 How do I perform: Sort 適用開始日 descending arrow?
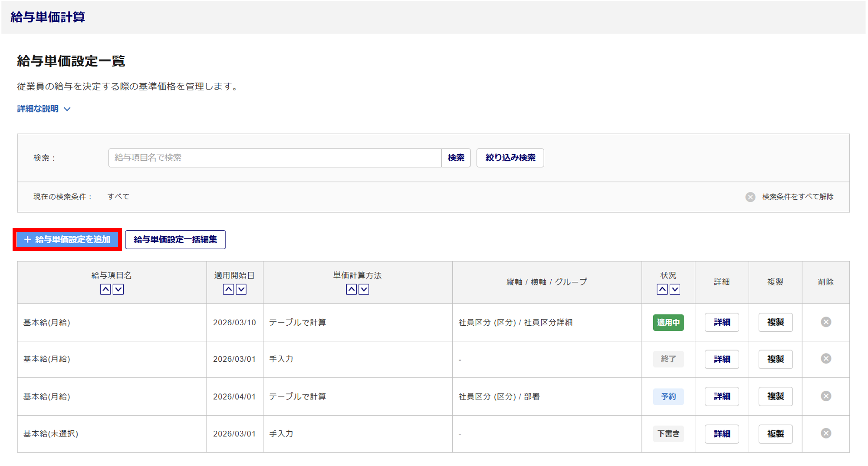[241, 289]
